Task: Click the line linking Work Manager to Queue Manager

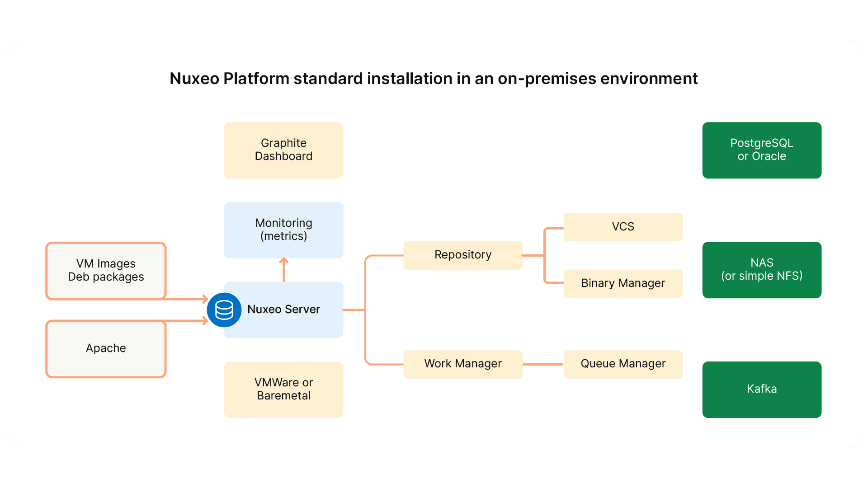Action: 542,364
